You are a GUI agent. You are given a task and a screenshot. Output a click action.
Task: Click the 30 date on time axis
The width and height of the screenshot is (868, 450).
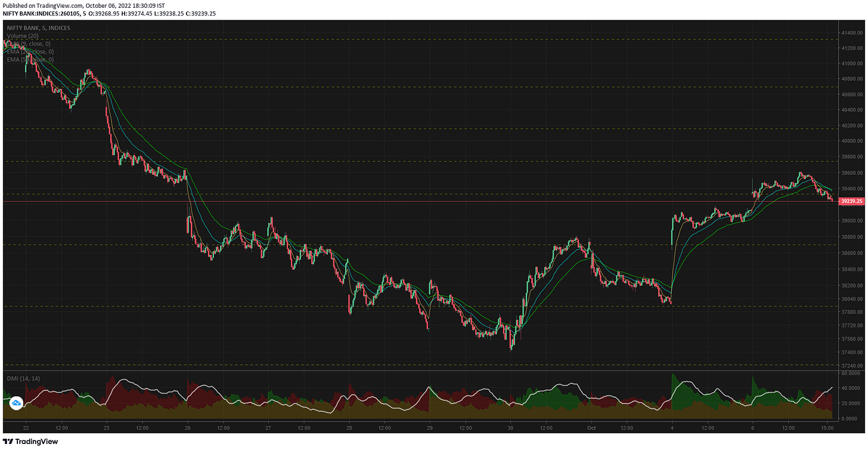tap(511, 427)
